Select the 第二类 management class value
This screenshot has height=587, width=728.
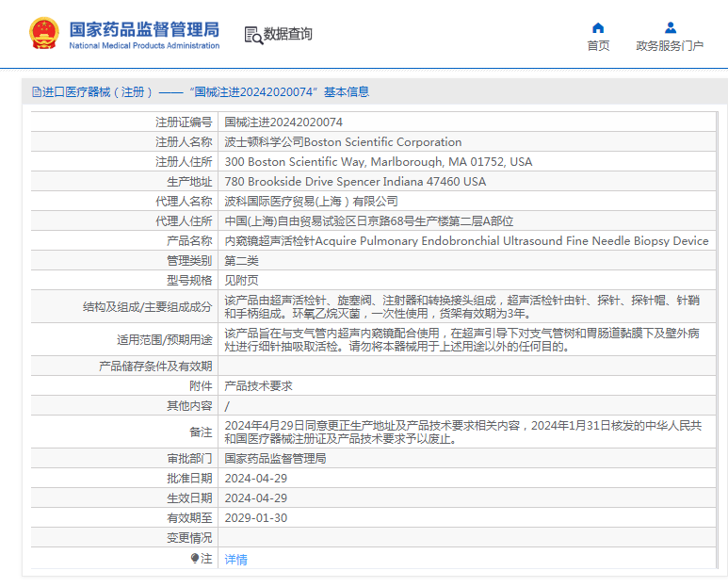point(241,261)
